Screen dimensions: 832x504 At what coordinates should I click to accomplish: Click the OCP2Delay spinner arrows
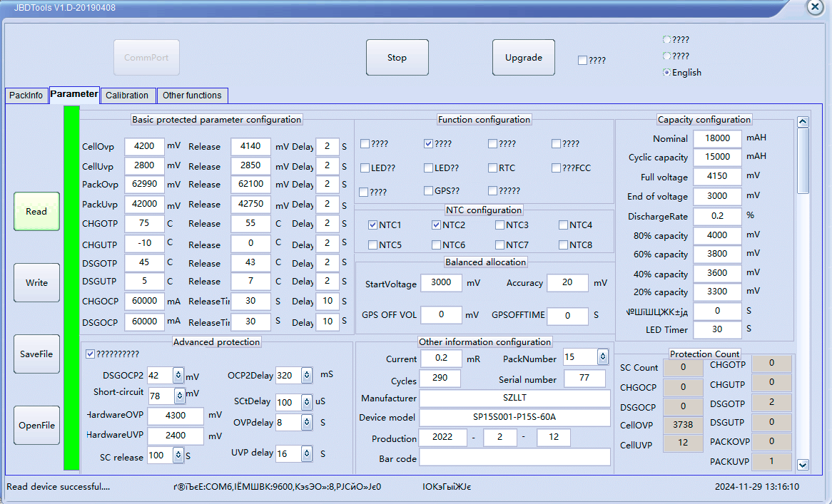click(x=307, y=375)
